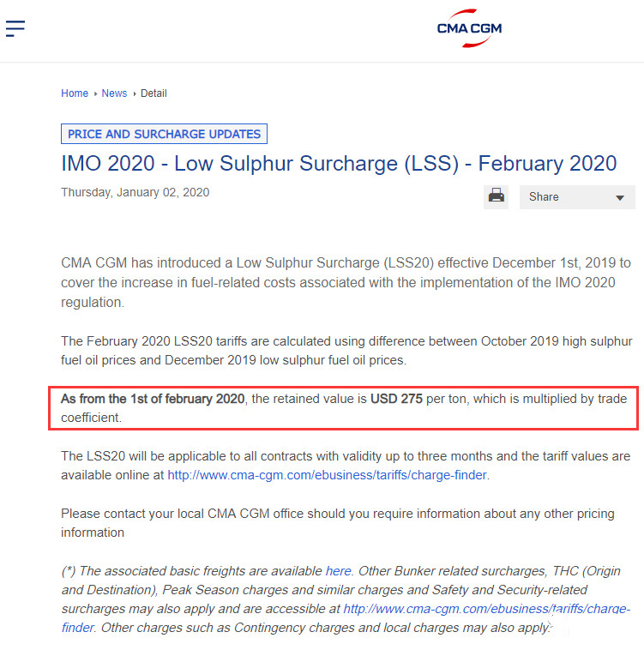Click the CMA CGM logo
This screenshot has width=644, height=650.
469,27
